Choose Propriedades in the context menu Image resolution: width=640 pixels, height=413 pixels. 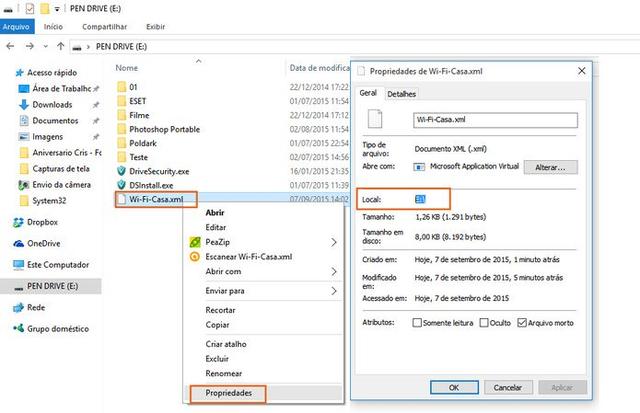229,393
